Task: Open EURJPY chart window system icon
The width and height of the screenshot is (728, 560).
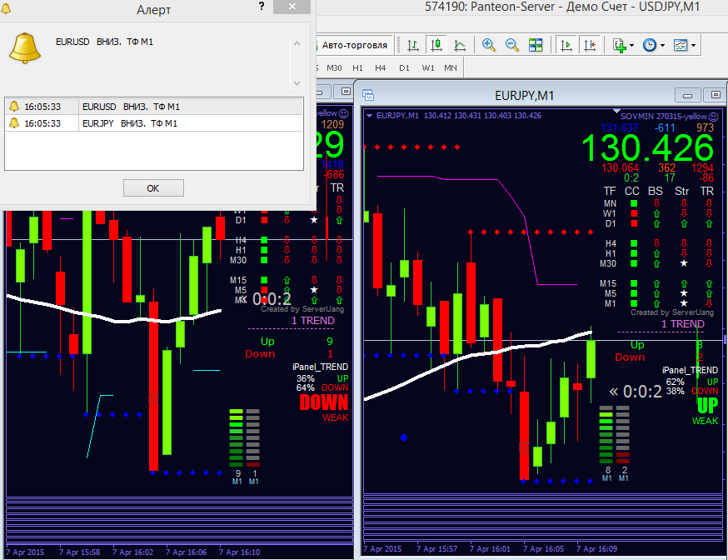Action: (x=368, y=95)
